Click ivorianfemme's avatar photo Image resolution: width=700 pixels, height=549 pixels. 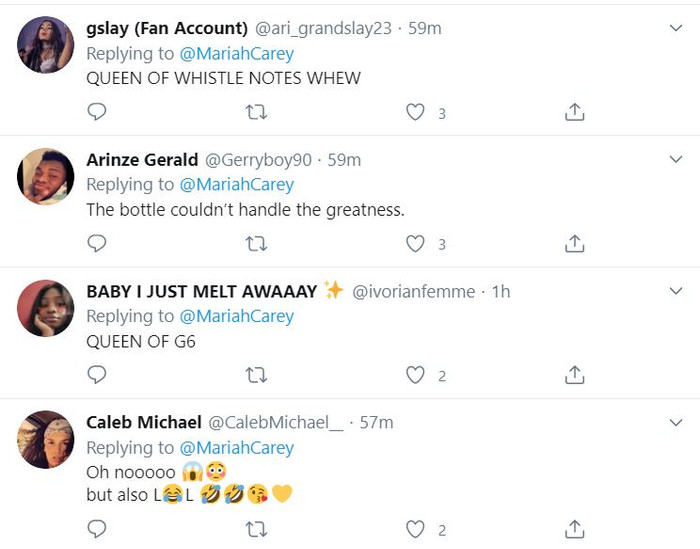(46, 307)
